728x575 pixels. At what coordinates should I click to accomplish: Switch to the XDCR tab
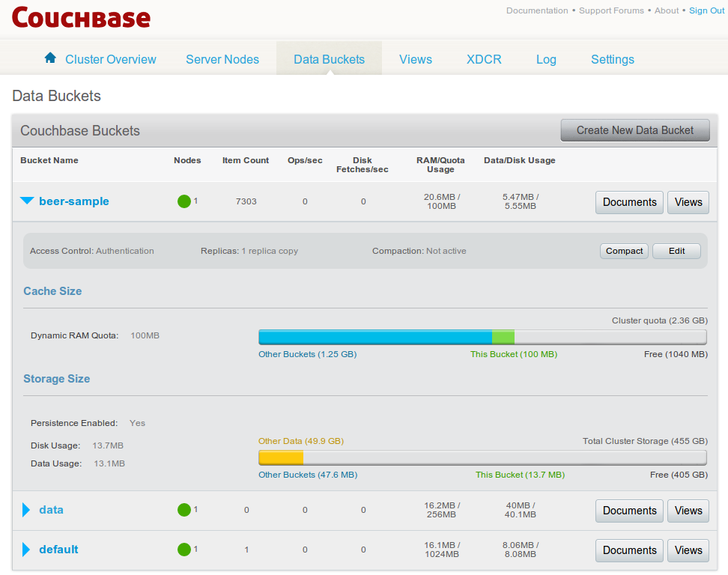(484, 59)
